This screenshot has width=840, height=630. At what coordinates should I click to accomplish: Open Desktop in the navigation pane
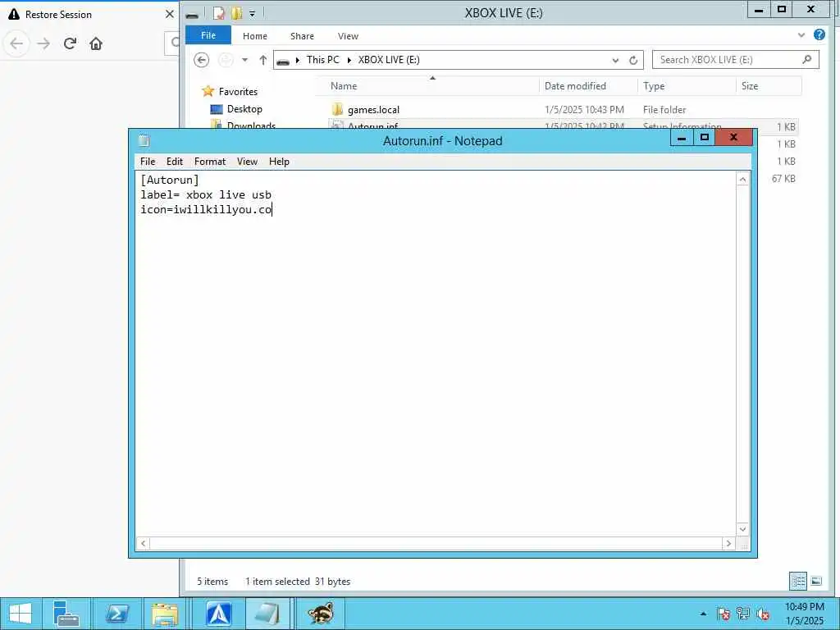tap(244, 109)
